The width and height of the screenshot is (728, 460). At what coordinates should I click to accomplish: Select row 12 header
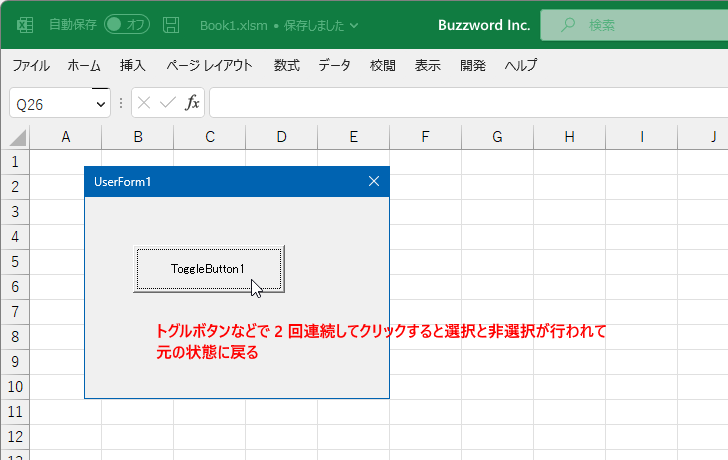[x=15, y=437]
